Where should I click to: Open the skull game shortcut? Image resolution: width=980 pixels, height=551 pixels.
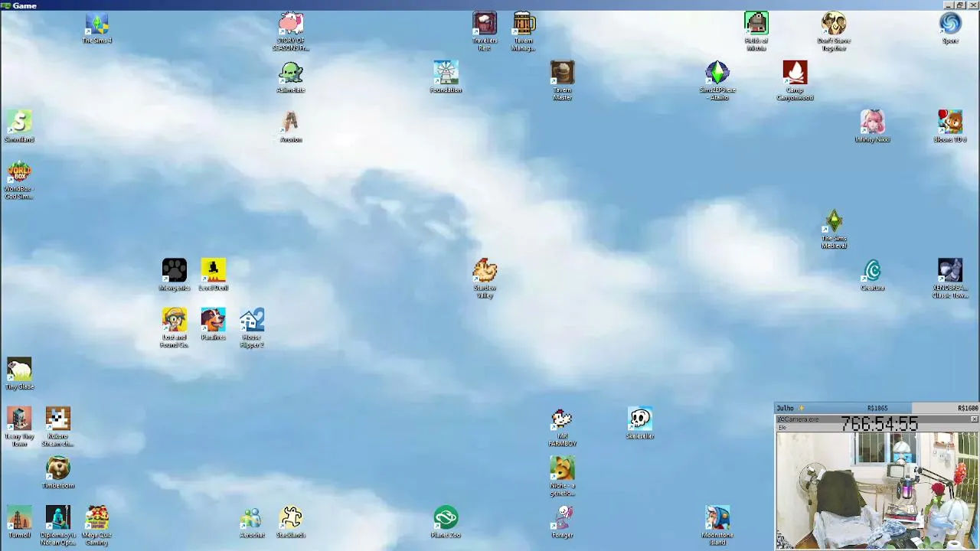click(x=640, y=419)
